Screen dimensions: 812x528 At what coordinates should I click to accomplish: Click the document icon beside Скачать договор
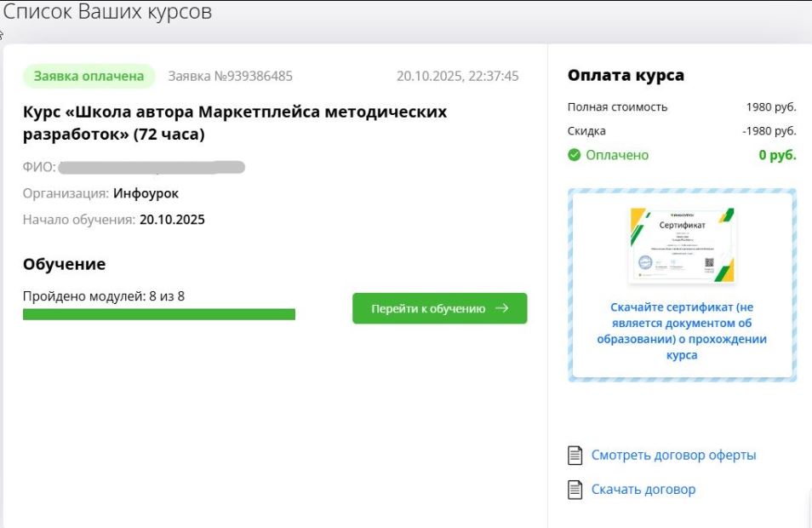(x=575, y=490)
